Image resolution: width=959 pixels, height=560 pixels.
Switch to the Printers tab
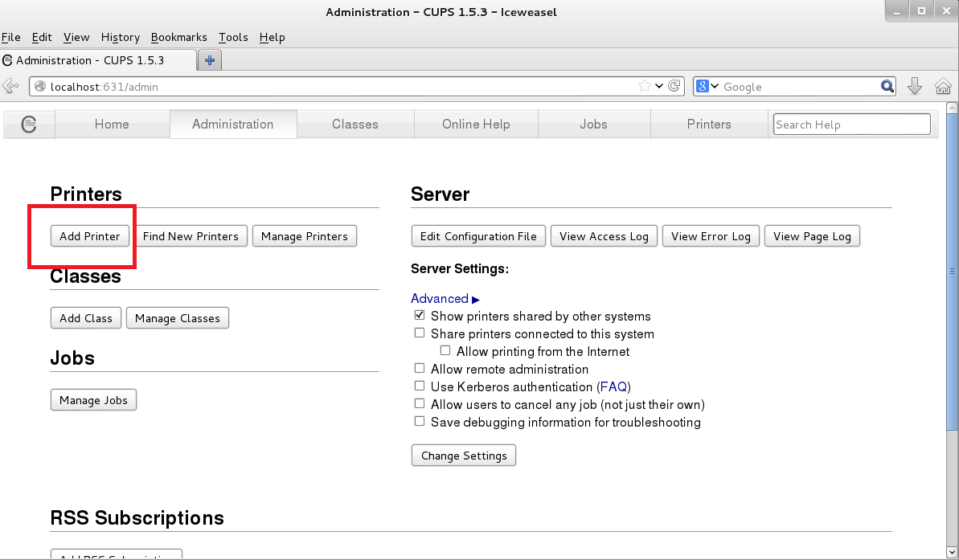(x=709, y=125)
